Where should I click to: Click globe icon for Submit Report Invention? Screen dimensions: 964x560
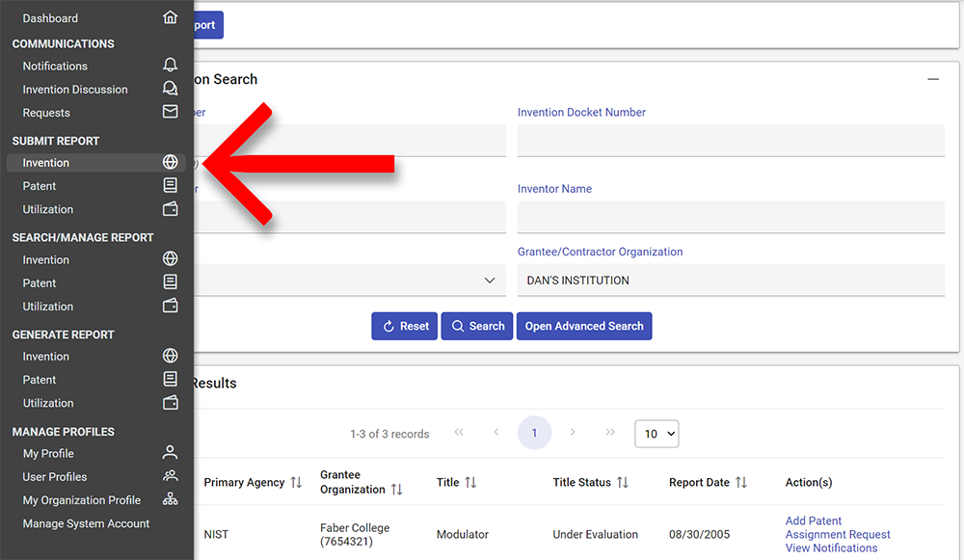click(171, 162)
